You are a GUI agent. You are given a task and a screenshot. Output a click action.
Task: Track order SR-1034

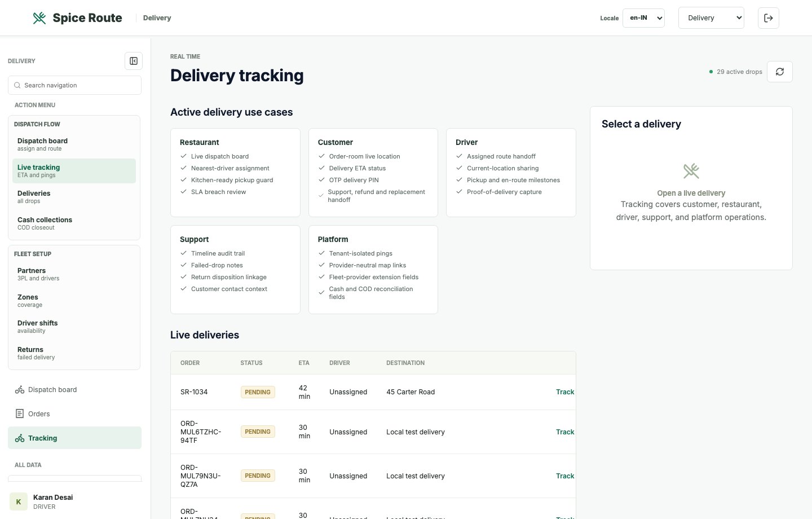point(565,392)
